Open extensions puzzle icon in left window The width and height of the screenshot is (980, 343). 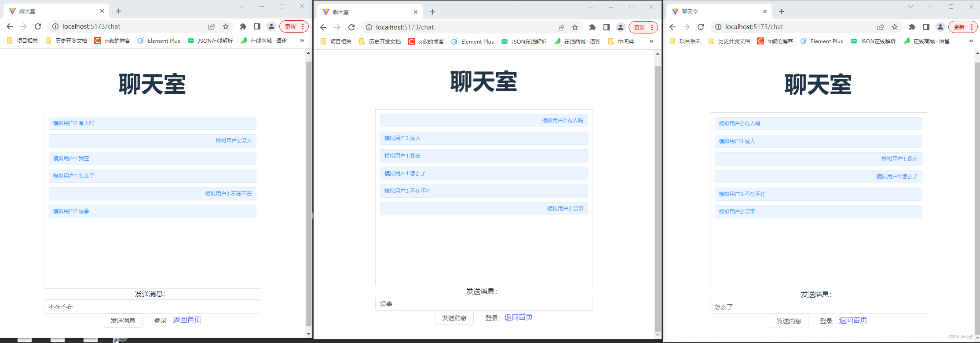(243, 26)
